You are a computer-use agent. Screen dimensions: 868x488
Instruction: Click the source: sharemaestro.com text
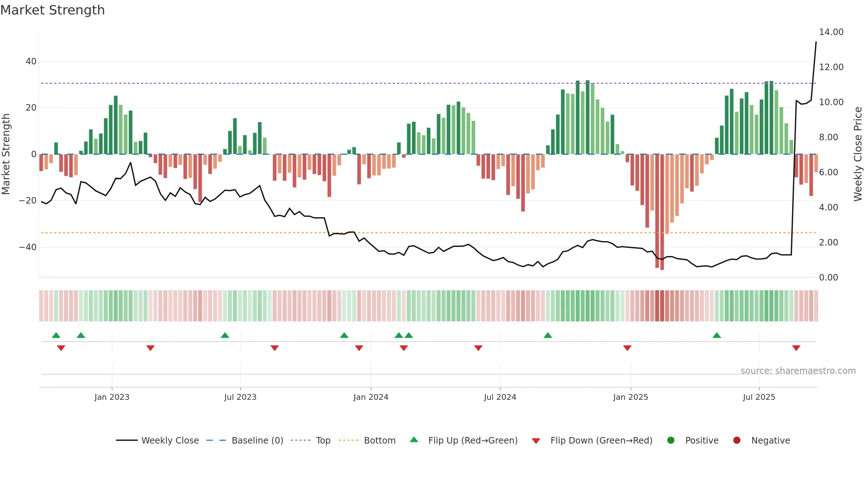click(x=798, y=371)
